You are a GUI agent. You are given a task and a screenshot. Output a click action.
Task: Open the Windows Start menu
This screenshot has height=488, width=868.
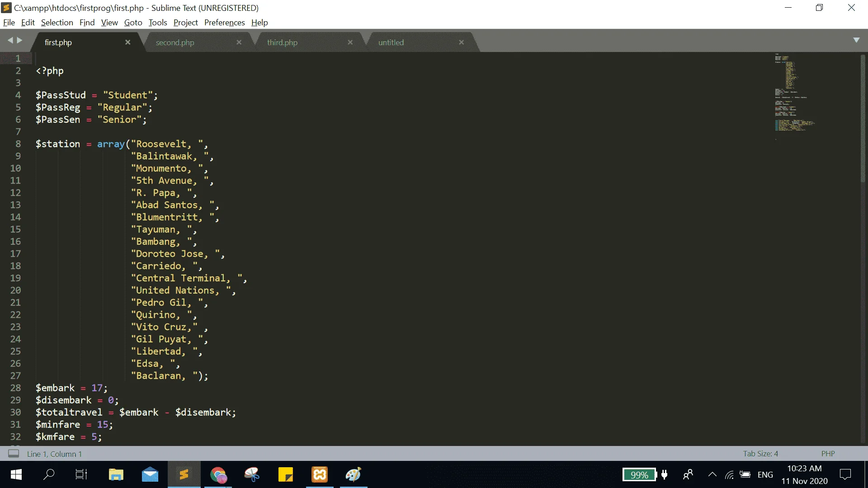(x=16, y=474)
